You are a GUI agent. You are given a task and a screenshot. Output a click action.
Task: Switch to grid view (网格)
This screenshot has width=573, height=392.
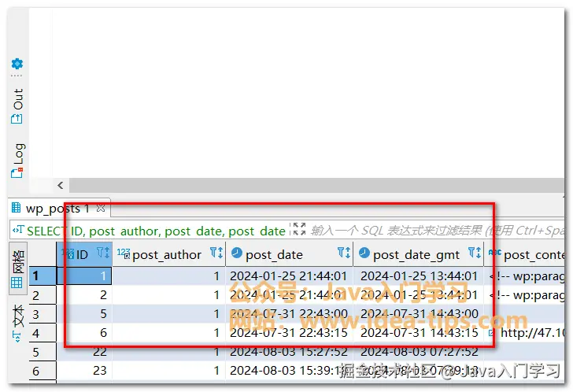[x=18, y=269]
